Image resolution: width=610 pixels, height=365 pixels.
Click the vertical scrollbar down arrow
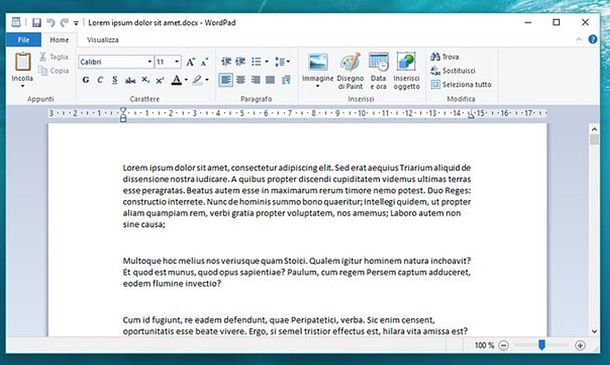point(594,332)
